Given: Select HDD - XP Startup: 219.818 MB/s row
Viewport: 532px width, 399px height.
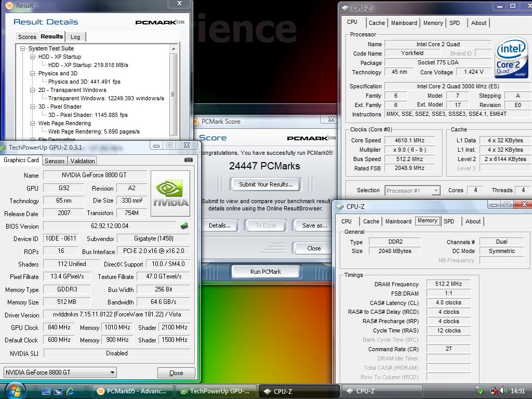Looking at the screenshot, I should click(88, 65).
